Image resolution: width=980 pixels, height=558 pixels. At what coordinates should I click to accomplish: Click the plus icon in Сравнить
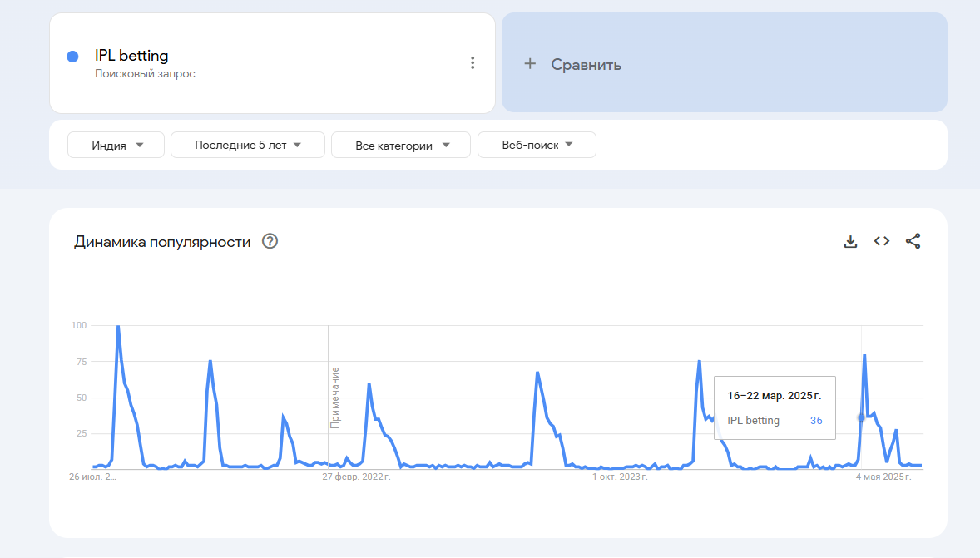click(530, 64)
